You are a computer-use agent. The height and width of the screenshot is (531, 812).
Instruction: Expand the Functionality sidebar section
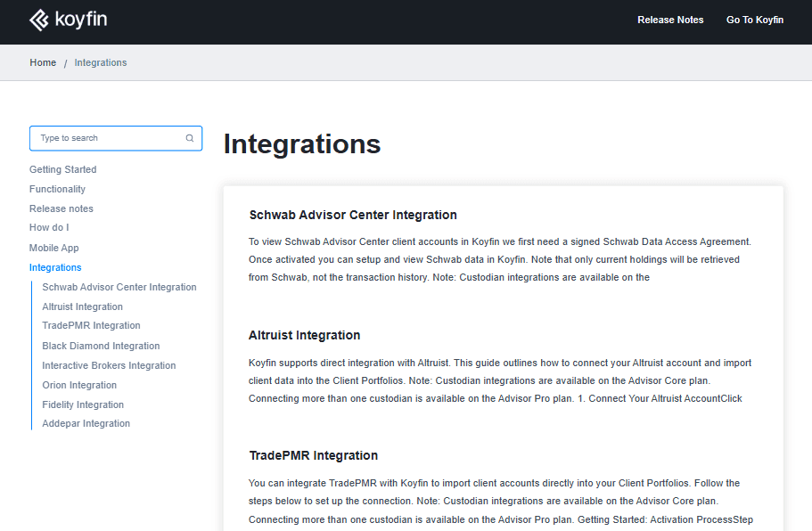click(57, 189)
